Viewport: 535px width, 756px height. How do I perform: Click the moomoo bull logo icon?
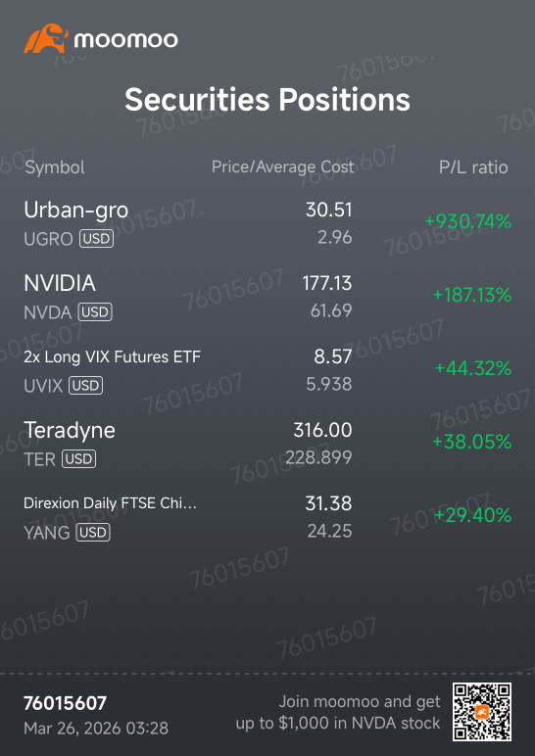pyautogui.click(x=46, y=38)
